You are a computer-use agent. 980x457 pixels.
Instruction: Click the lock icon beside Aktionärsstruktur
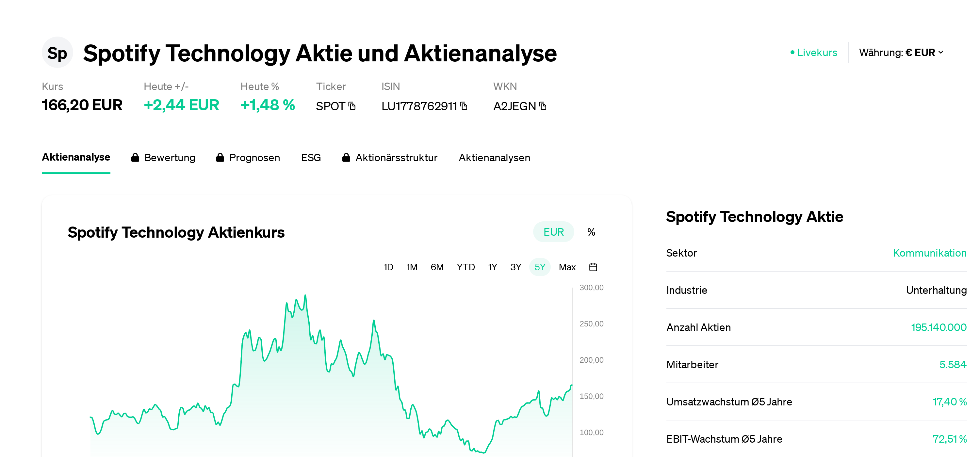[x=347, y=157]
